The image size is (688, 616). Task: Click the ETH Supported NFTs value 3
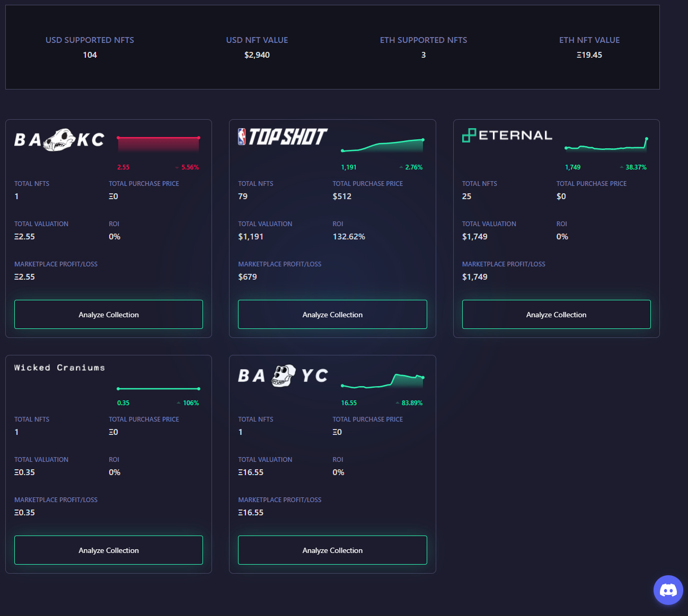click(424, 55)
